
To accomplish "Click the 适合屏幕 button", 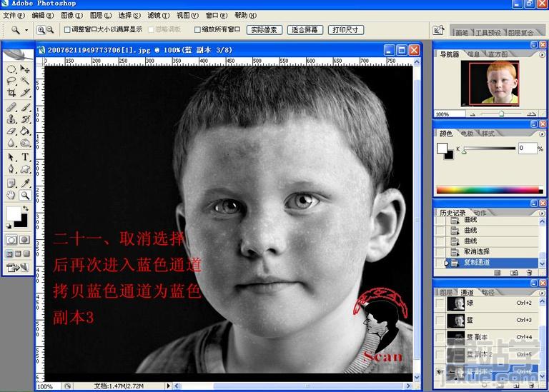I will 305,30.
